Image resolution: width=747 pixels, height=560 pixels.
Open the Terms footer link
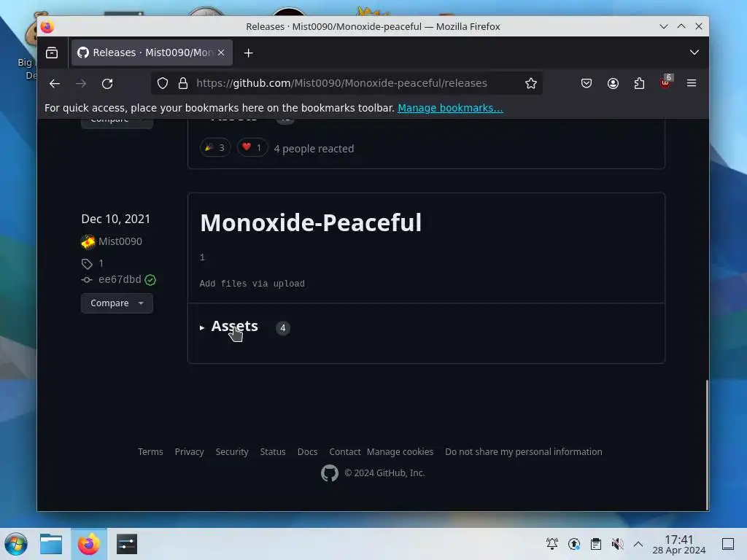pos(150,452)
